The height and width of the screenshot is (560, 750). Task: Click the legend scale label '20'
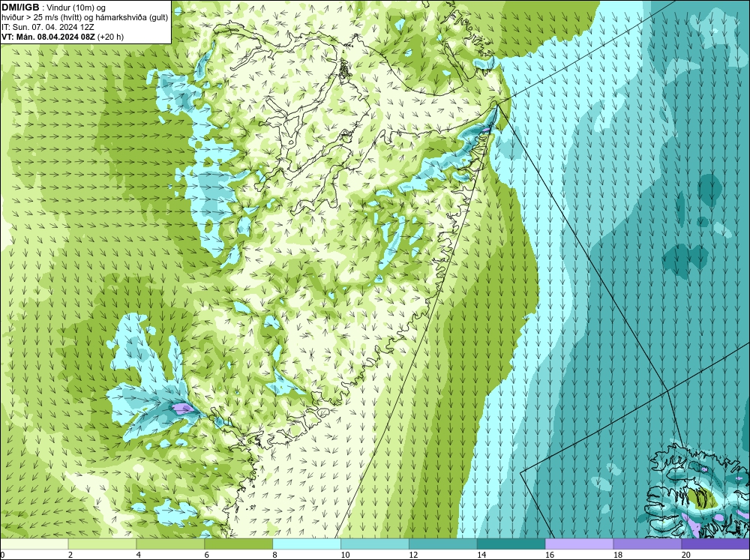click(686, 555)
